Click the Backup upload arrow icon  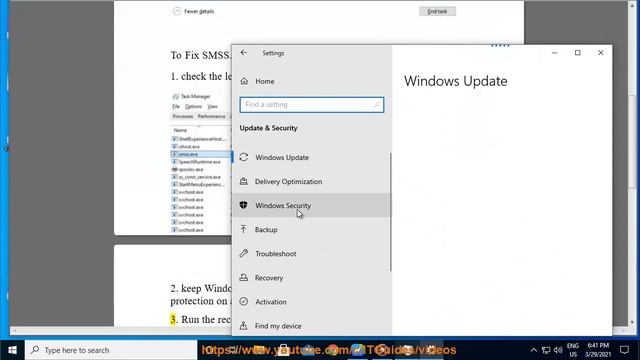(x=244, y=229)
